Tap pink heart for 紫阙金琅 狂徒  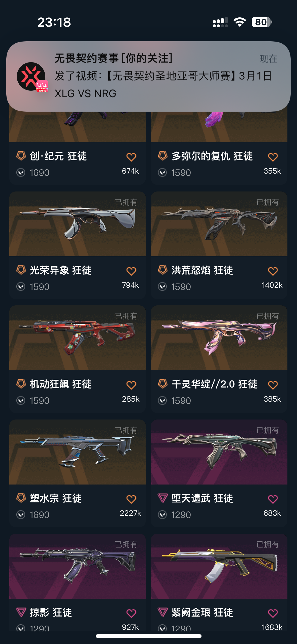[273, 614]
